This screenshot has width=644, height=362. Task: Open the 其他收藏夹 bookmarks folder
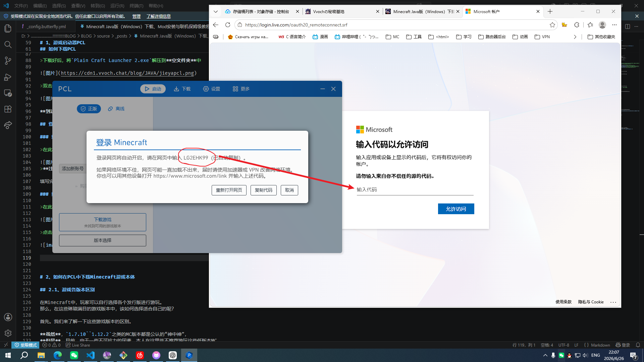click(x=601, y=37)
